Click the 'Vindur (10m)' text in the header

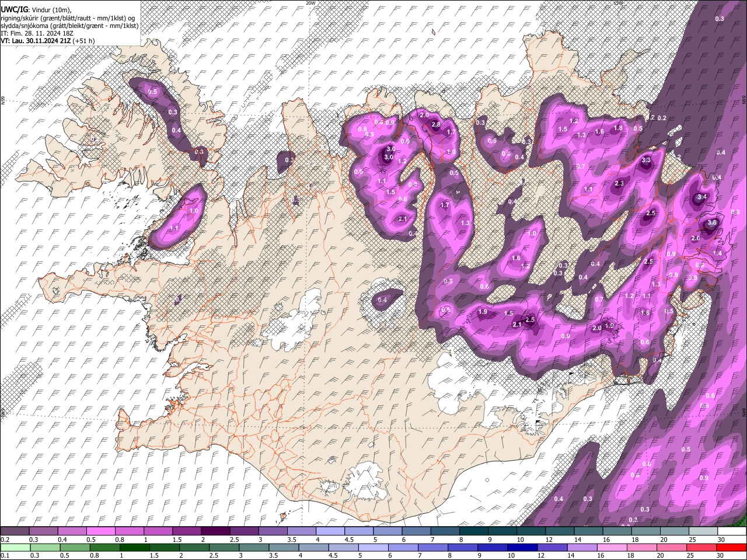(x=51, y=10)
